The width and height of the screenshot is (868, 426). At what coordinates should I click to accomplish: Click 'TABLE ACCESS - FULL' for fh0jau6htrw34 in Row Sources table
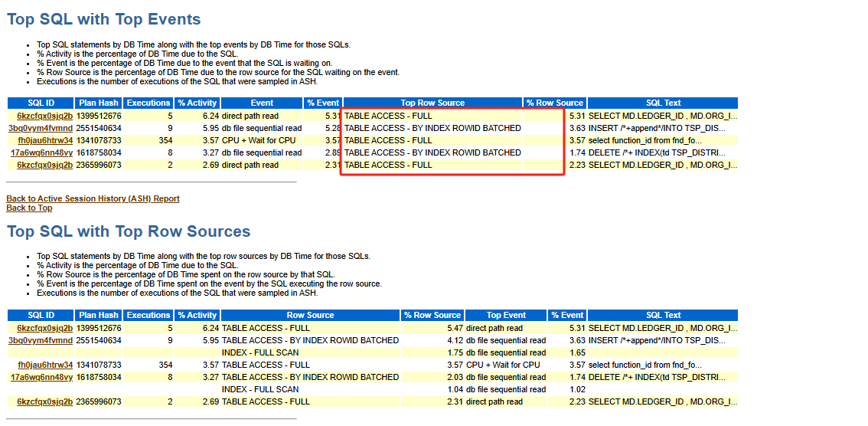pos(266,365)
